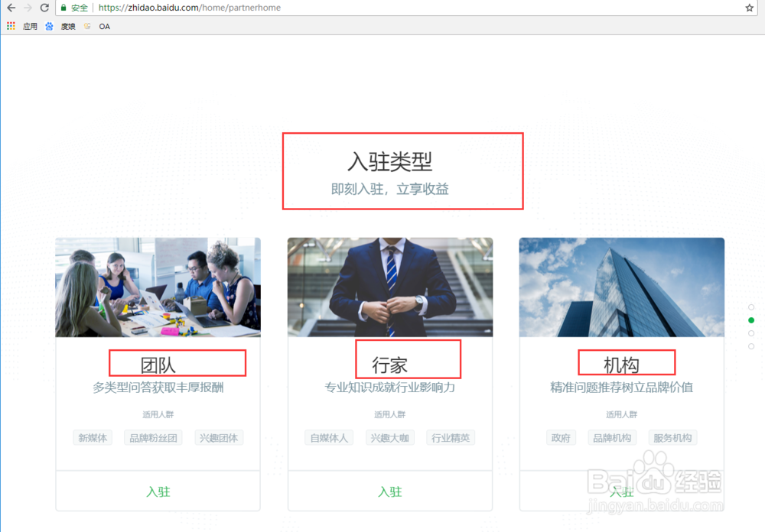Screen dimensions: 765x532
Task: Click the 机构 card title
Action: (621, 365)
